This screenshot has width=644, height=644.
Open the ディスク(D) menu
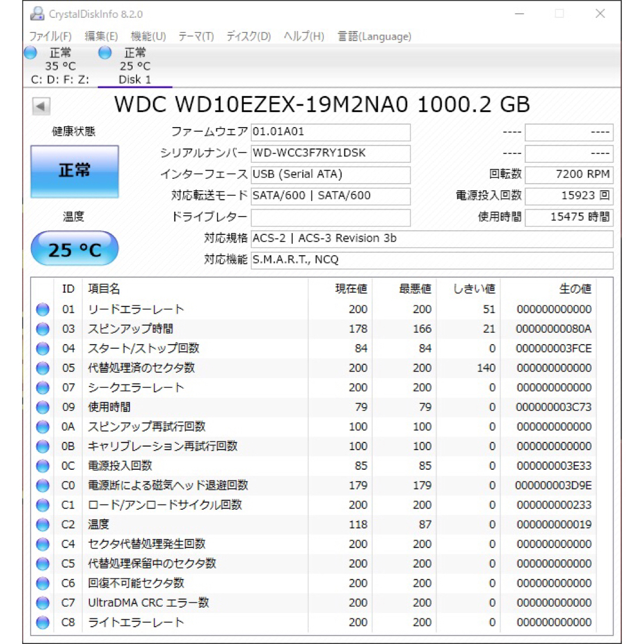click(x=249, y=36)
